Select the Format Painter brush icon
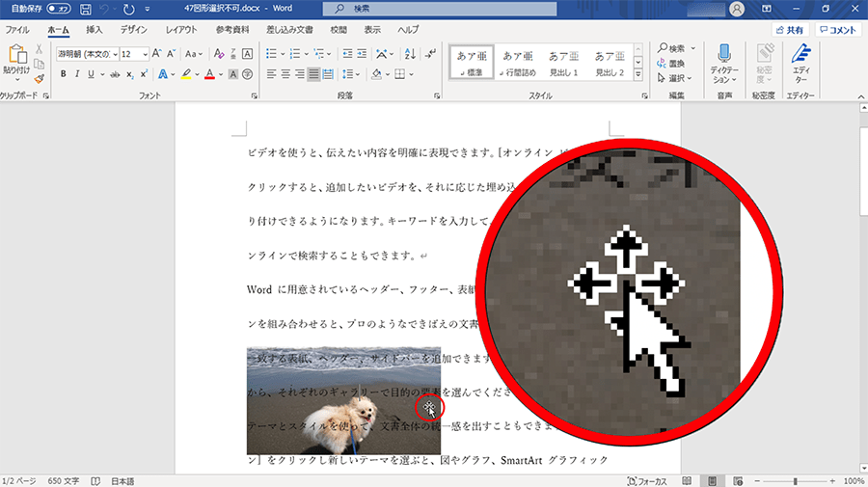The image size is (868, 487). click(x=39, y=80)
